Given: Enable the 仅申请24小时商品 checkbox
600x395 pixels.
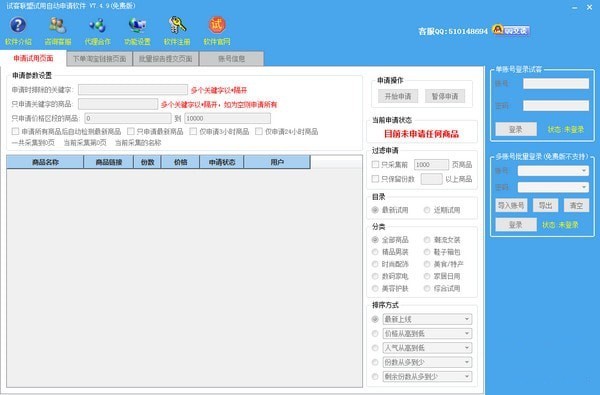Looking at the screenshot, I should click(x=259, y=132).
